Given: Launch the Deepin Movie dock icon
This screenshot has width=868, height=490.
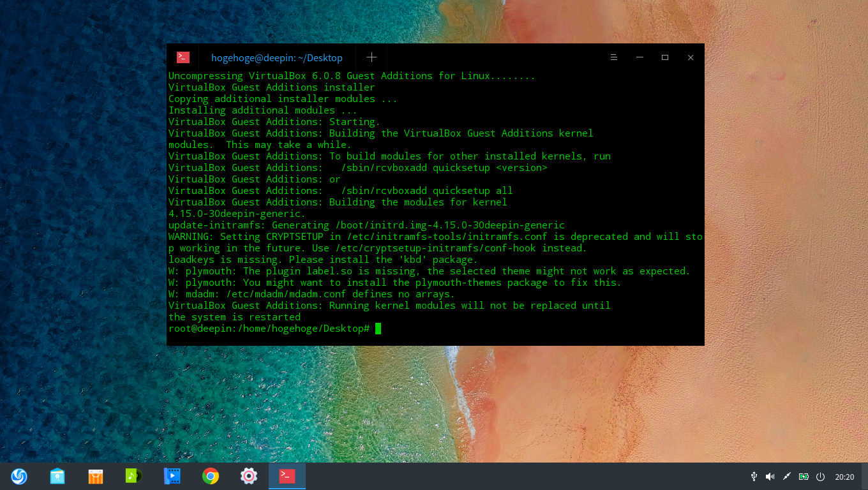Looking at the screenshot, I should click(172, 476).
